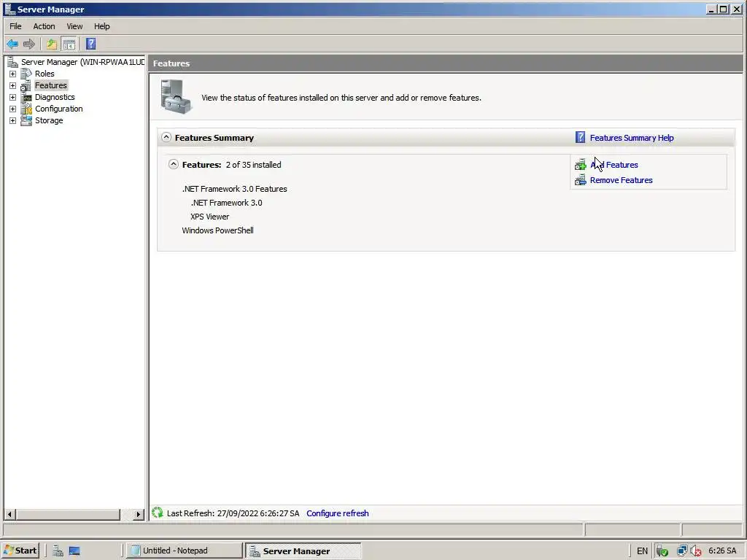Click the Add Features plus icon
The image size is (747, 560).
pos(580,165)
